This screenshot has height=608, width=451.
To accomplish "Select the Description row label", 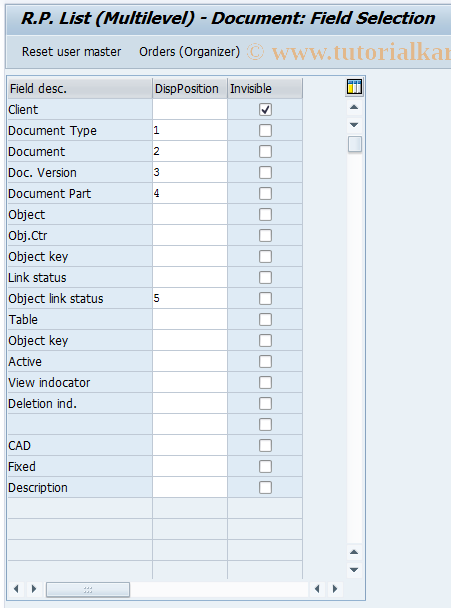I will [38, 488].
